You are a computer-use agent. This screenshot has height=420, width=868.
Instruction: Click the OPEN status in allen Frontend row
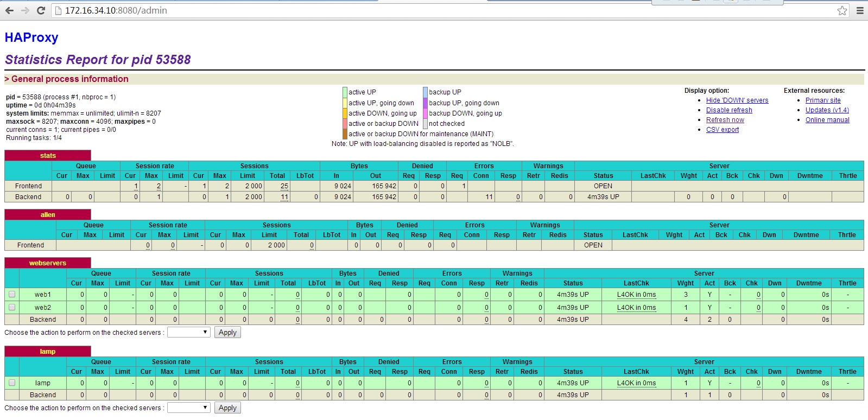click(593, 245)
